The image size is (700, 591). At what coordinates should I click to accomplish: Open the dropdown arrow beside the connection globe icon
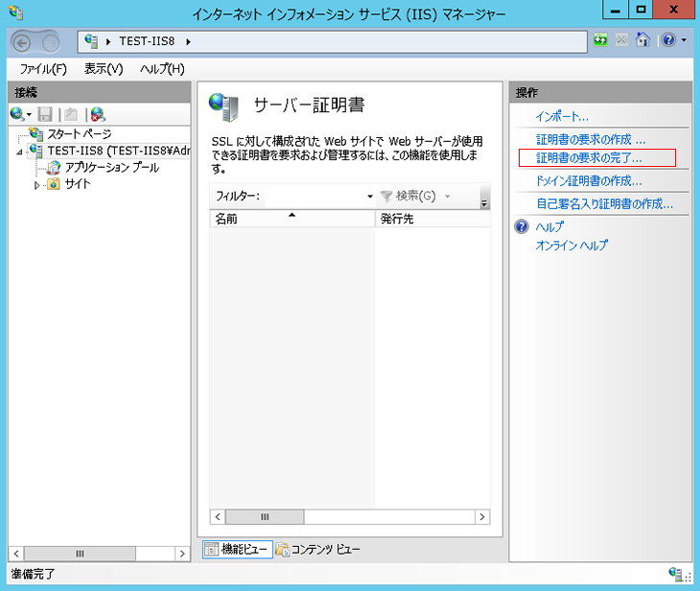pyautogui.click(x=29, y=115)
